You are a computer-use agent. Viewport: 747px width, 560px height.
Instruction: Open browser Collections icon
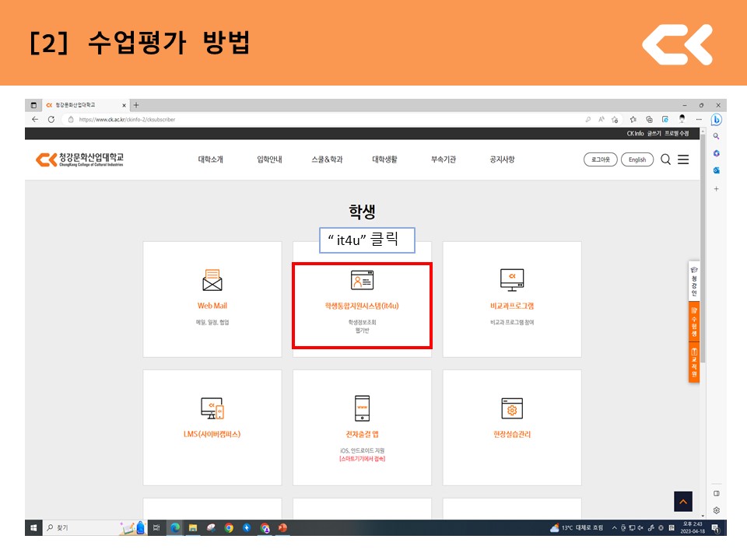click(649, 120)
